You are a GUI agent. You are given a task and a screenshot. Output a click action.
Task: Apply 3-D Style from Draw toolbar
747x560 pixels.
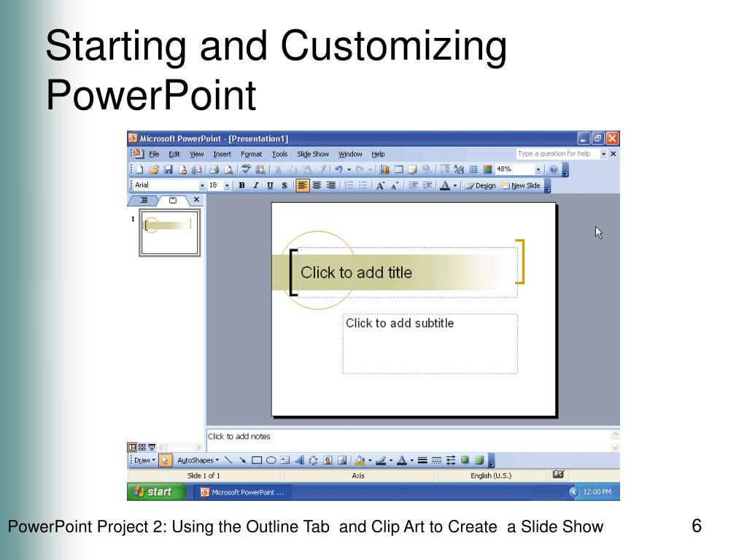pyautogui.click(x=479, y=460)
